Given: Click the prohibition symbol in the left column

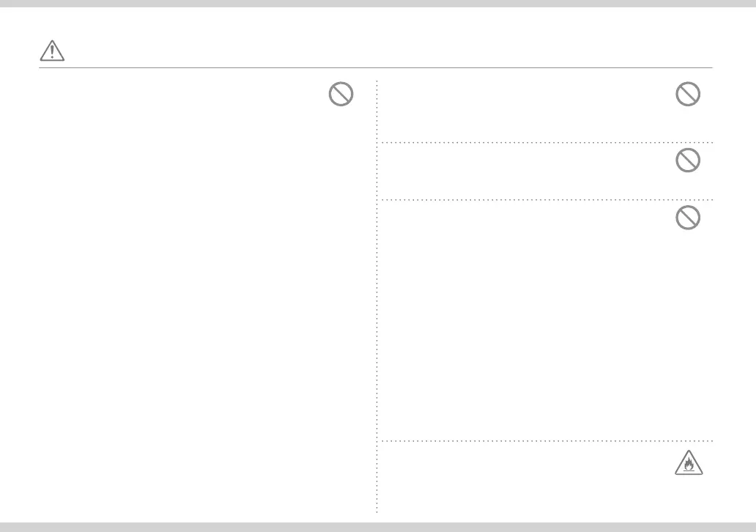Looking at the screenshot, I should tap(341, 94).
